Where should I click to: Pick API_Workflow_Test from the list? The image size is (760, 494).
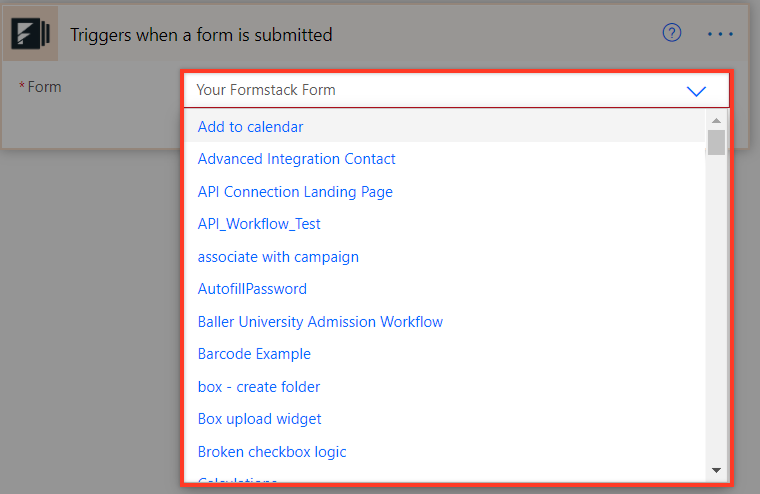pos(259,224)
